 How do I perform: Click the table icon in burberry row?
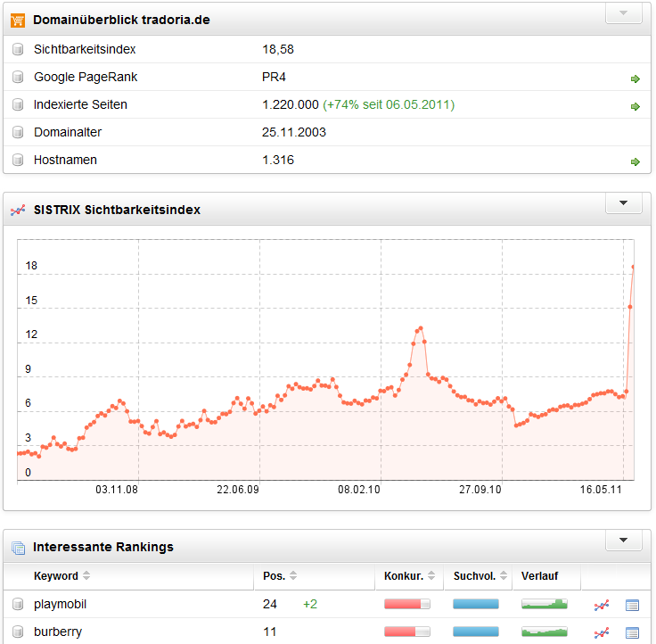(x=632, y=633)
